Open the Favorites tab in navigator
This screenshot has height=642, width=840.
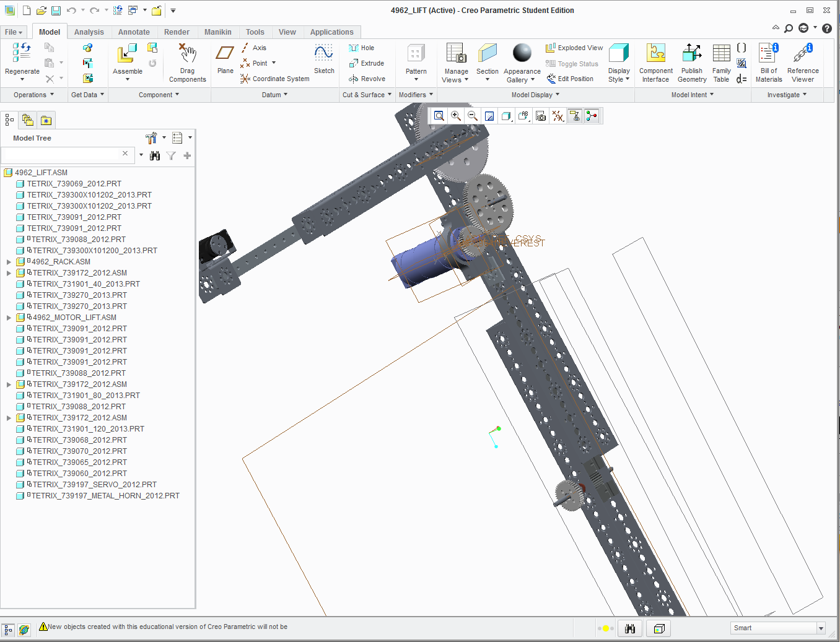click(46, 120)
